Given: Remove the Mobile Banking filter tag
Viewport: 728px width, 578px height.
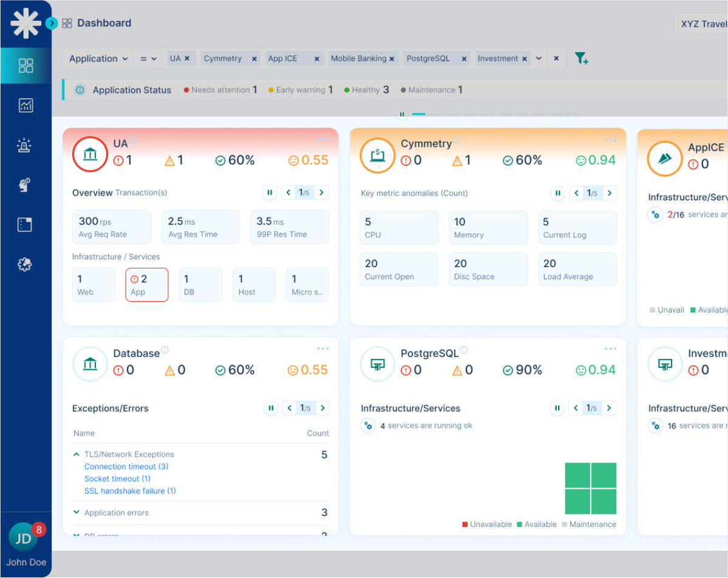Looking at the screenshot, I should click(x=392, y=59).
